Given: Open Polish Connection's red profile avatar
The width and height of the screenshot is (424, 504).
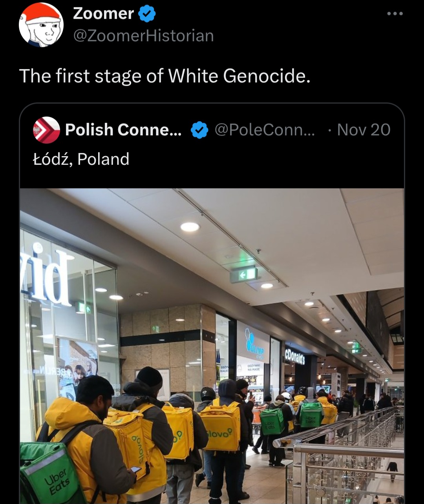Looking at the screenshot, I should click(46, 130).
